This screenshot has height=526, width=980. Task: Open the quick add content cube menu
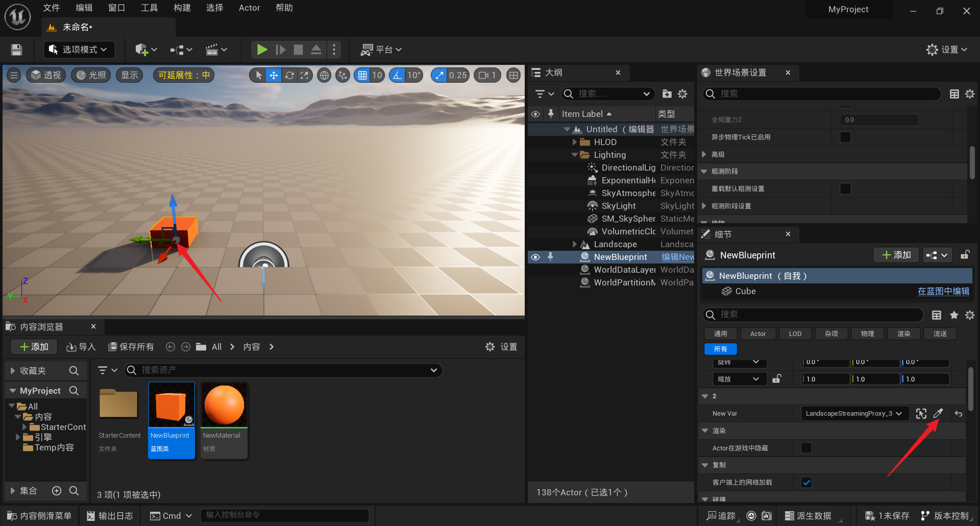coord(146,50)
